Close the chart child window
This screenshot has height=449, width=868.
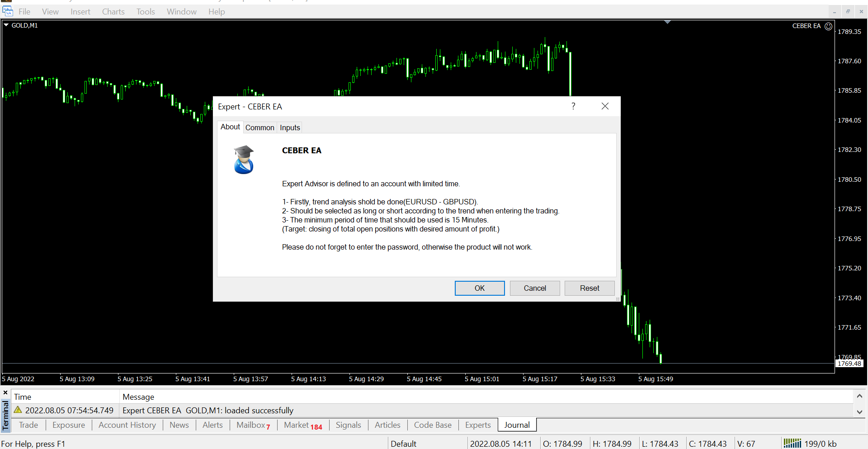click(x=861, y=12)
